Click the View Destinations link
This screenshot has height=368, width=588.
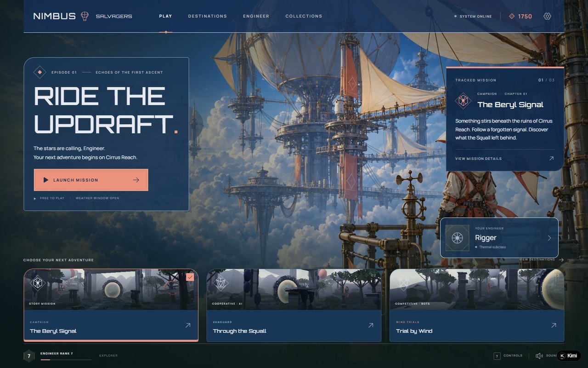(541, 259)
